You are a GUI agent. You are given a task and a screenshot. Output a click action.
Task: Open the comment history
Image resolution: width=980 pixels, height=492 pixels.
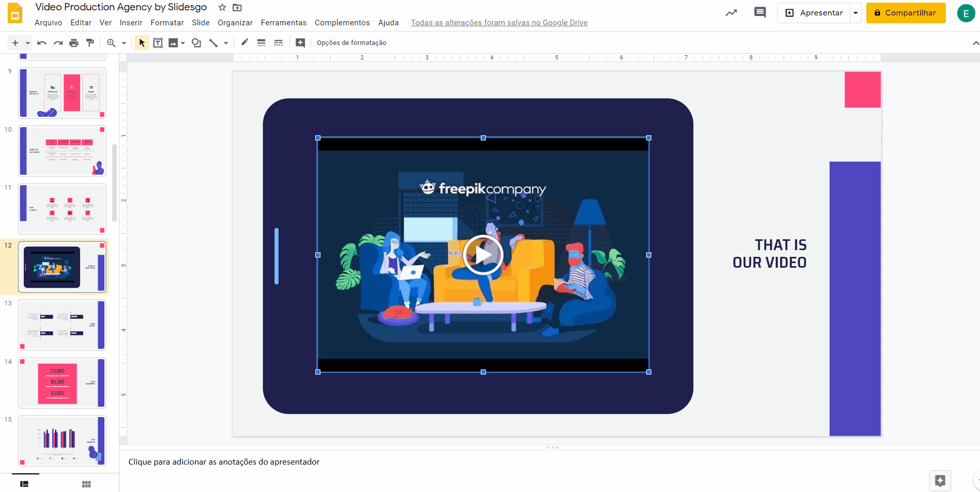coord(760,13)
